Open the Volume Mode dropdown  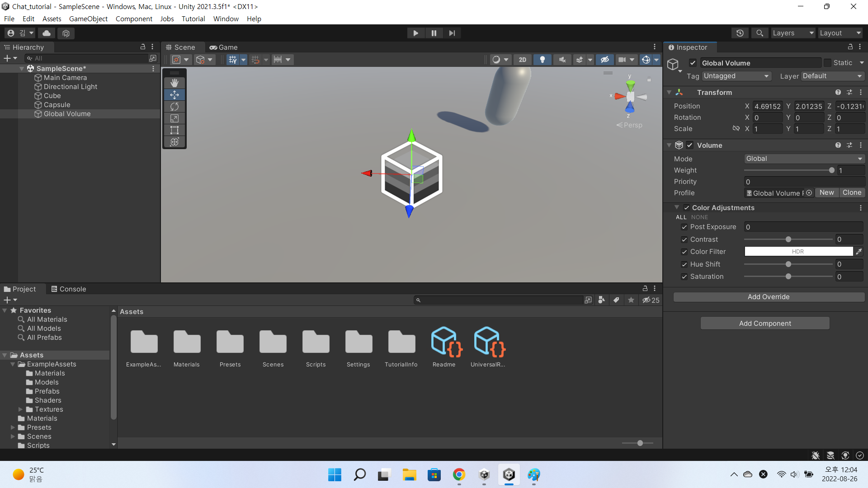tap(804, 159)
